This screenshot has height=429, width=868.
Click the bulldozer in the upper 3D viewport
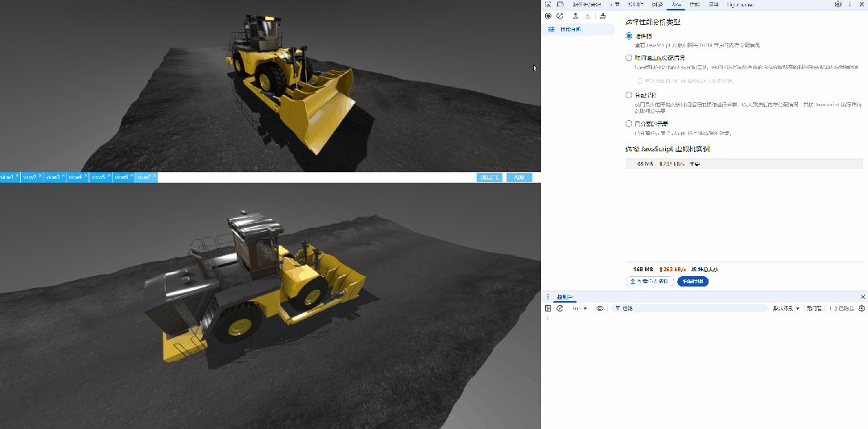click(291, 83)
